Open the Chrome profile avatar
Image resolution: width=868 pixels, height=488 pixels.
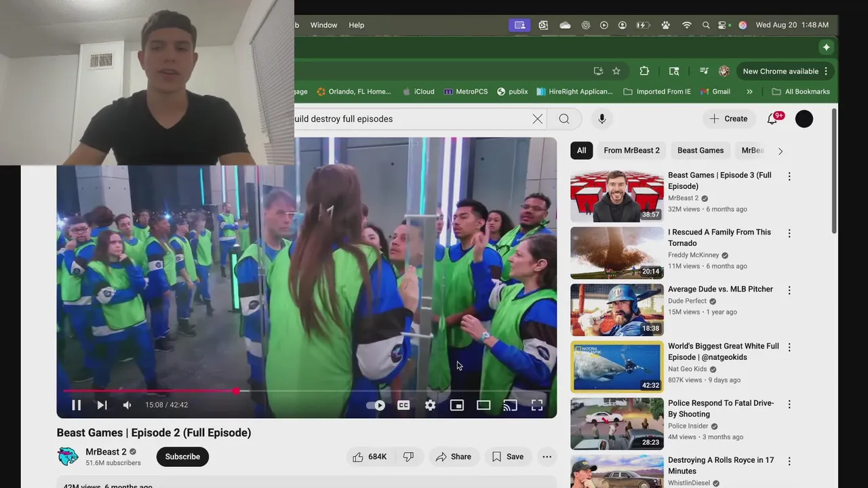724,71
